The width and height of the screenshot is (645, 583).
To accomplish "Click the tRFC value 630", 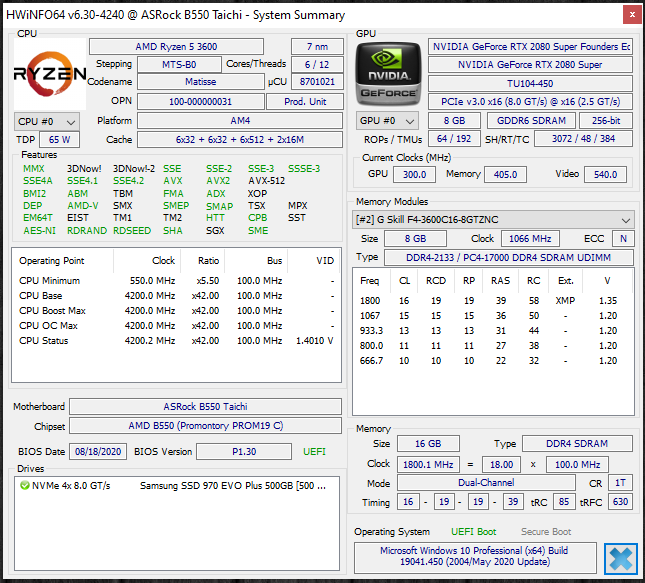I will tap(620, 502).
